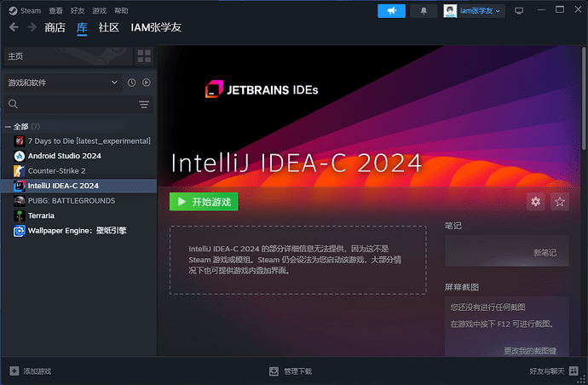Viewport: 588px width, 385px height.
Task: Click the 笔记 section heading
Action: pyautogui.click(x=453, y=226)
